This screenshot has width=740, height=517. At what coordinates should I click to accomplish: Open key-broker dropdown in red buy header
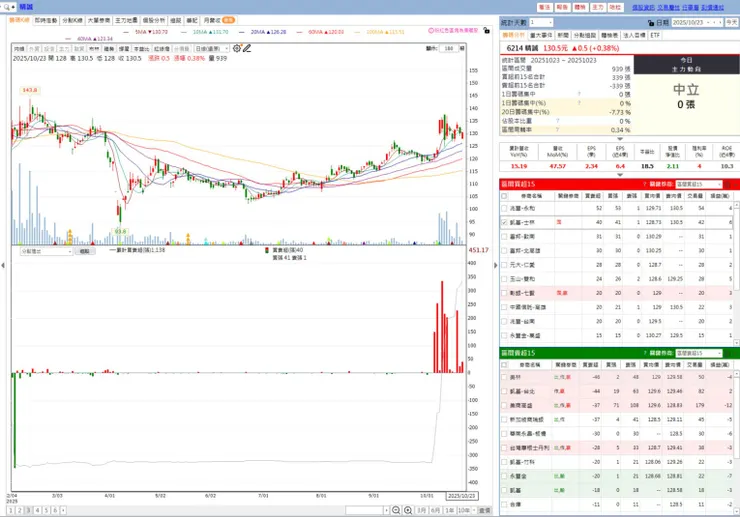click(x=698, y=184)
